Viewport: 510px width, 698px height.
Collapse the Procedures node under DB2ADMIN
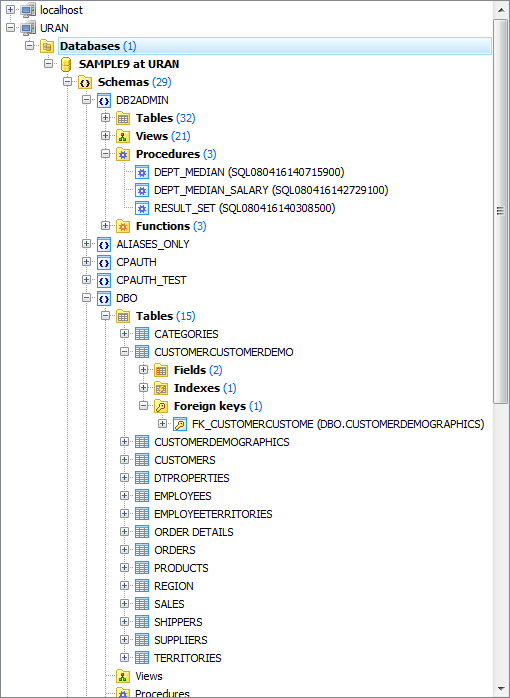click(x=105, y=154)
